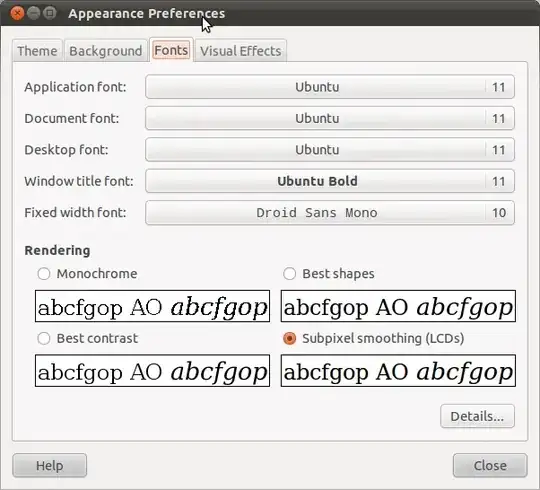Close window with red title bar button

pos(17,13)
